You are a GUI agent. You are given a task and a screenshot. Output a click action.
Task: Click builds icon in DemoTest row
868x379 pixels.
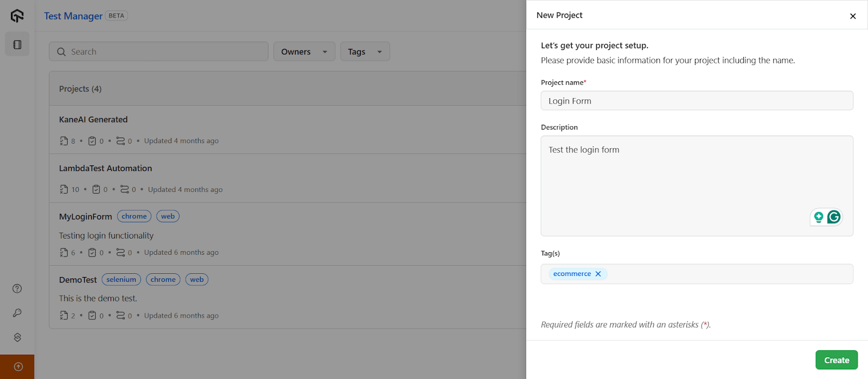click(120, 316)
